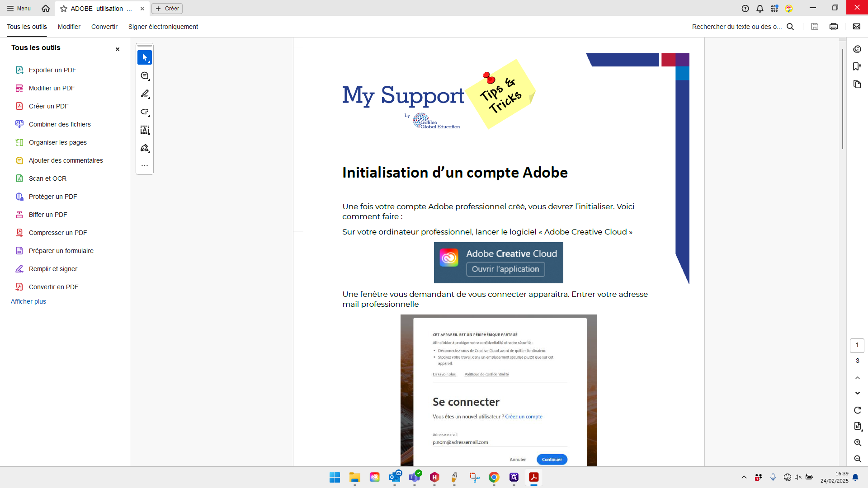Open Ajouter des commentaires tool

tap(66, 160)
